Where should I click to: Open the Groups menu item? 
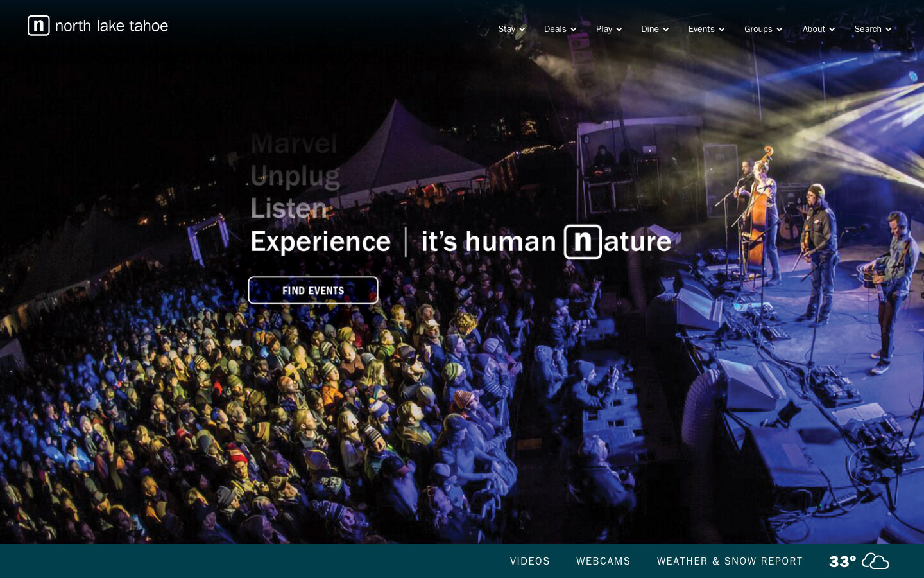pos(763,29)
